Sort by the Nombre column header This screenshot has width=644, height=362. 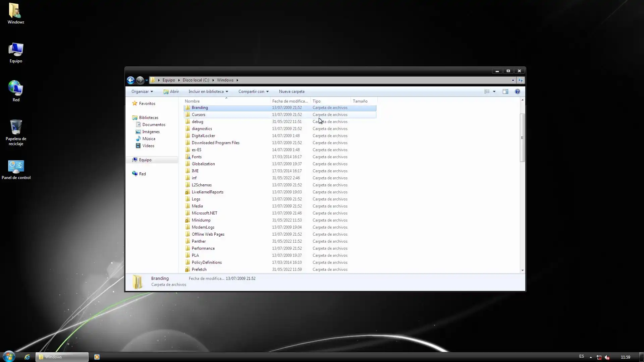point(192,101)
